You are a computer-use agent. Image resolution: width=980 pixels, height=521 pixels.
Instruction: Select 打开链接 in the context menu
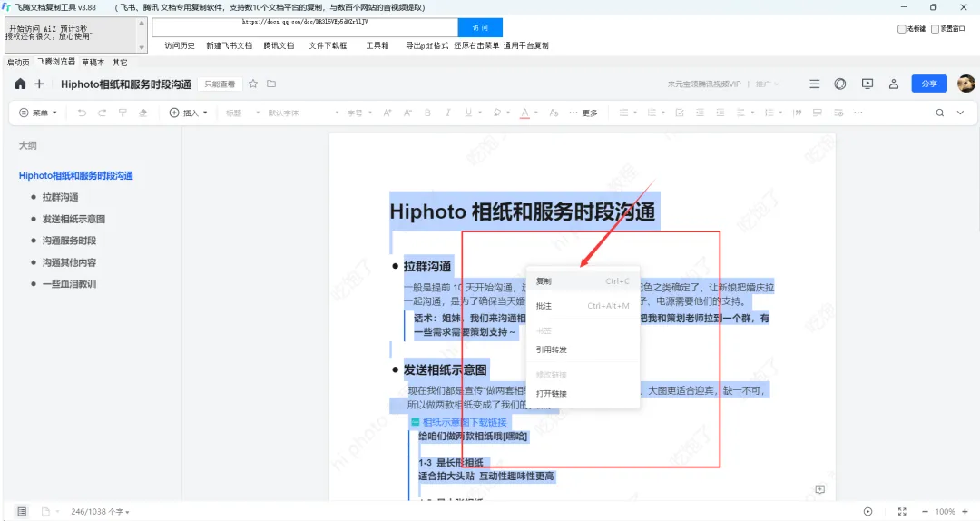tap(583, 393)
